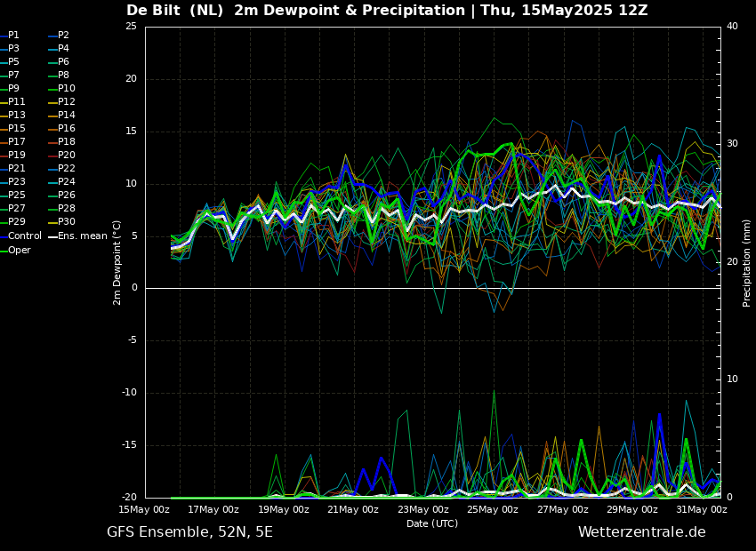756x551 pixels.
Task: Click the Wetterzentrale.de watermark text
Action: [641, 532]
